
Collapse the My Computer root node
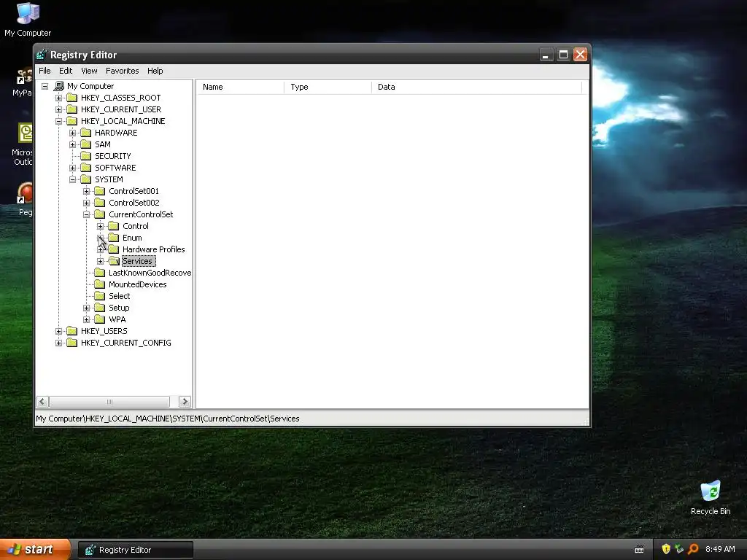(44, 86)
